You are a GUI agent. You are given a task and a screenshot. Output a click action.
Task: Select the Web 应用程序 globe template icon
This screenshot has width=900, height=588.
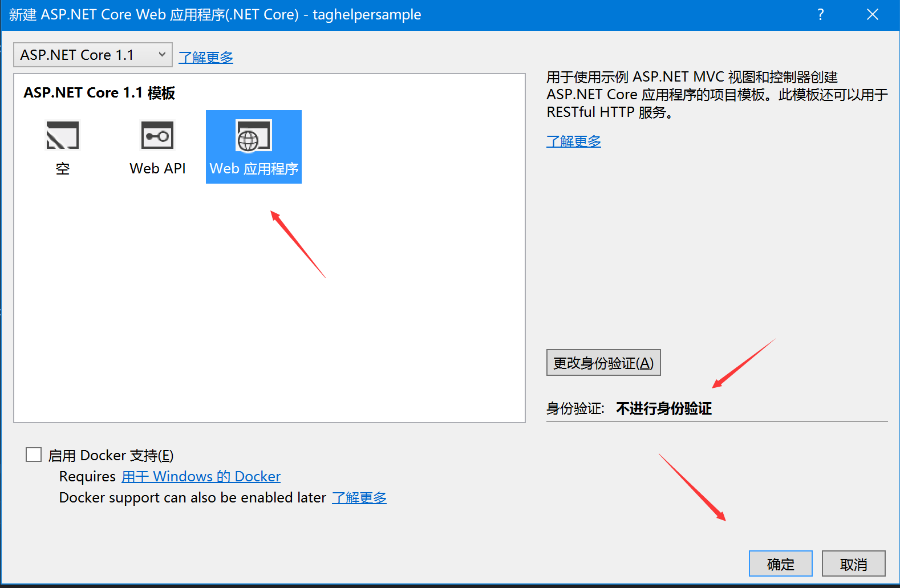(x=253, y=136)
